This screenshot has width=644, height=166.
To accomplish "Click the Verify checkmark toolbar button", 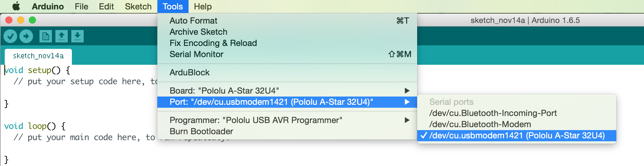I will click(10, 36).
